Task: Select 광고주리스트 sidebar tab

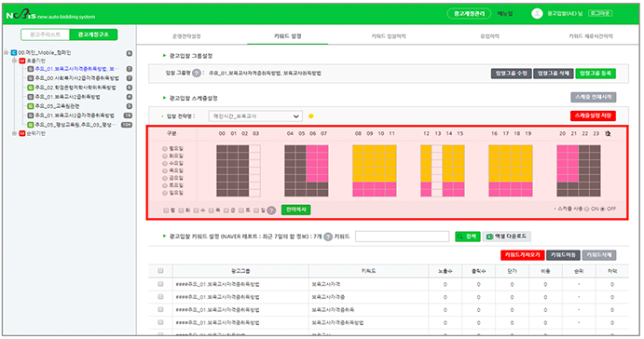Action: point(45,34)
